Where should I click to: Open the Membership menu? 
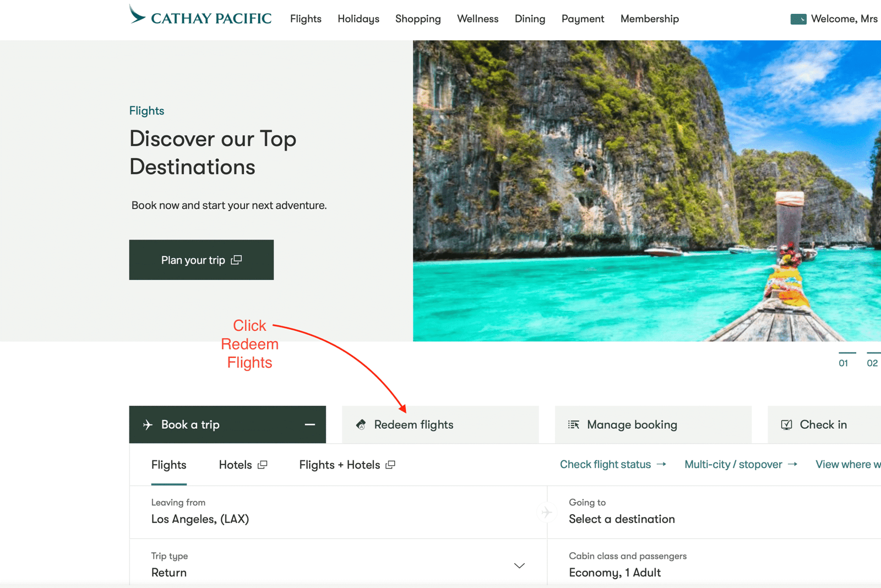tap(649, 19)
